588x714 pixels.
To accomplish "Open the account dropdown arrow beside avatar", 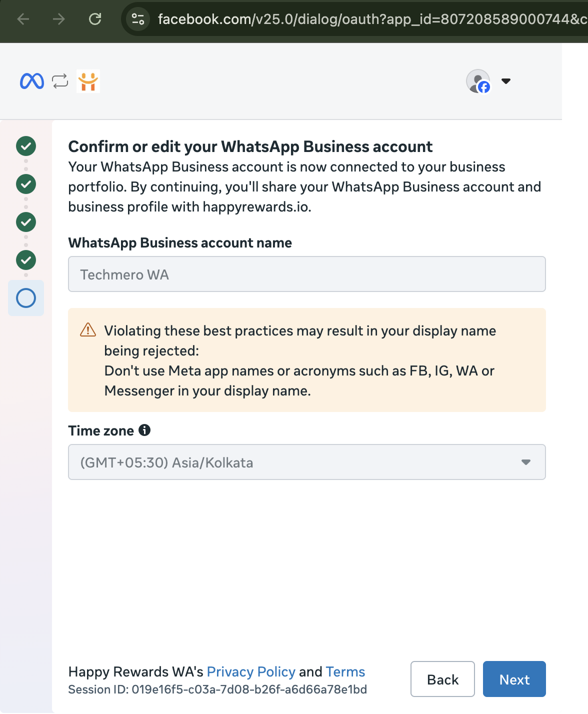I will tap(506, 81).
